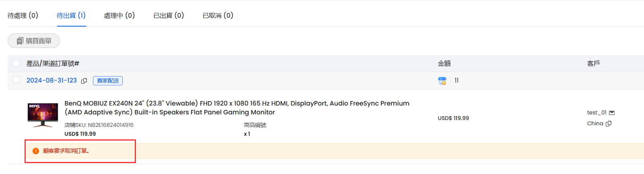Click the 購買面單 button

point(34,41)
